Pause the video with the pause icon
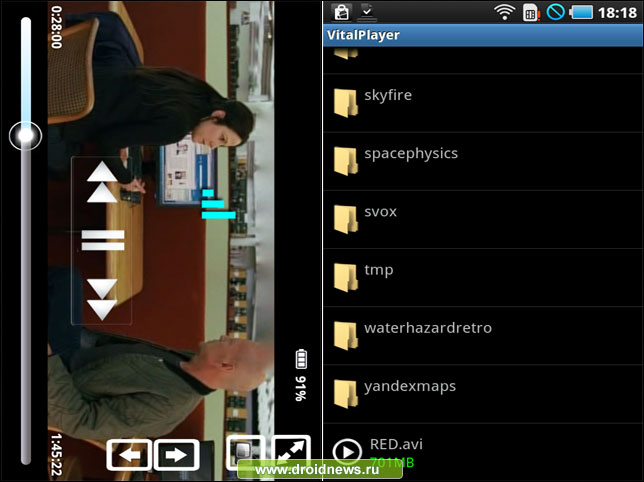Screen dimensions: 644x482 [103, 240]
